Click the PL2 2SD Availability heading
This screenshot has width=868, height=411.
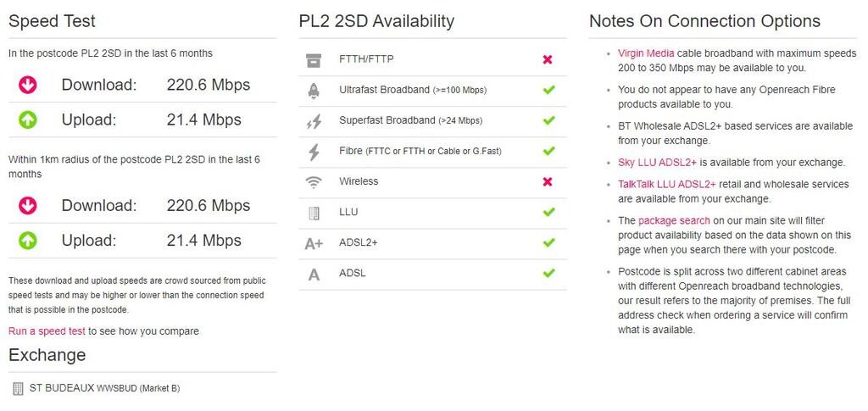coord(376,21)
